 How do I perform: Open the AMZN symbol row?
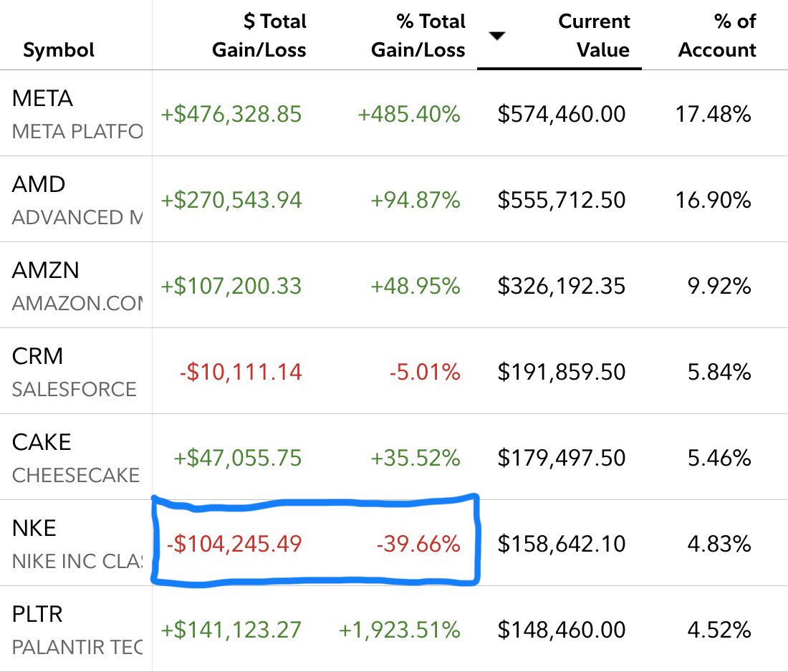(46, 270)
